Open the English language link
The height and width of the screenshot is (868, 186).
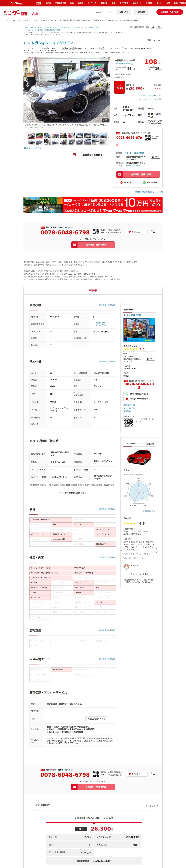[99, 12]
